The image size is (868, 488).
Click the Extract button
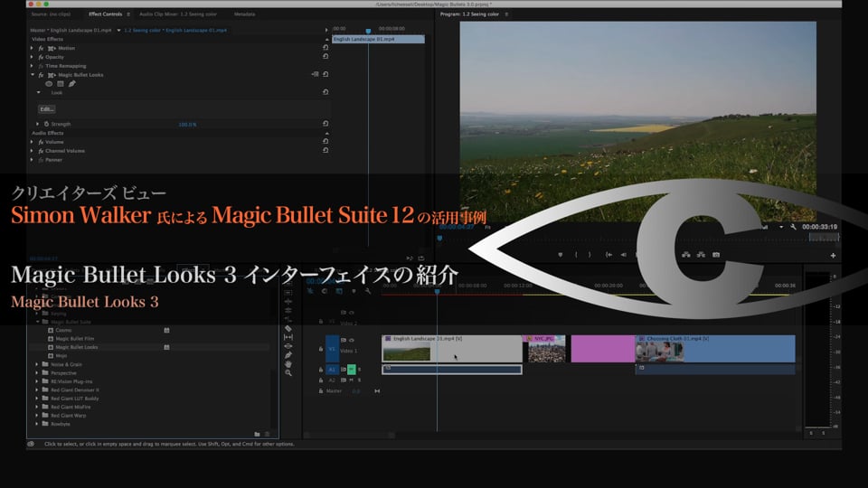point(701,255)
